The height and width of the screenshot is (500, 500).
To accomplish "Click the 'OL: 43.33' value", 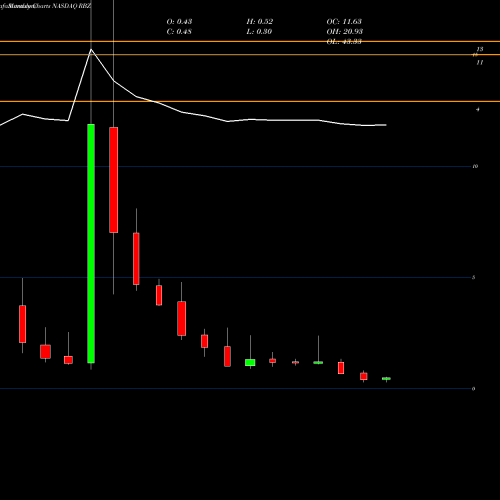I will coord(344,41).
